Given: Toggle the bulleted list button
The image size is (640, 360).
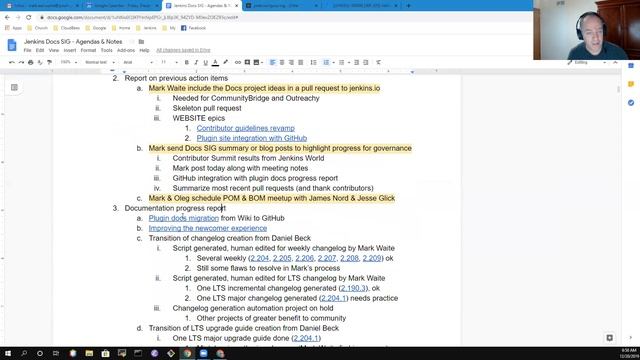Looking at the screenshot, I should pyautogui.click(x=341, y=62).
